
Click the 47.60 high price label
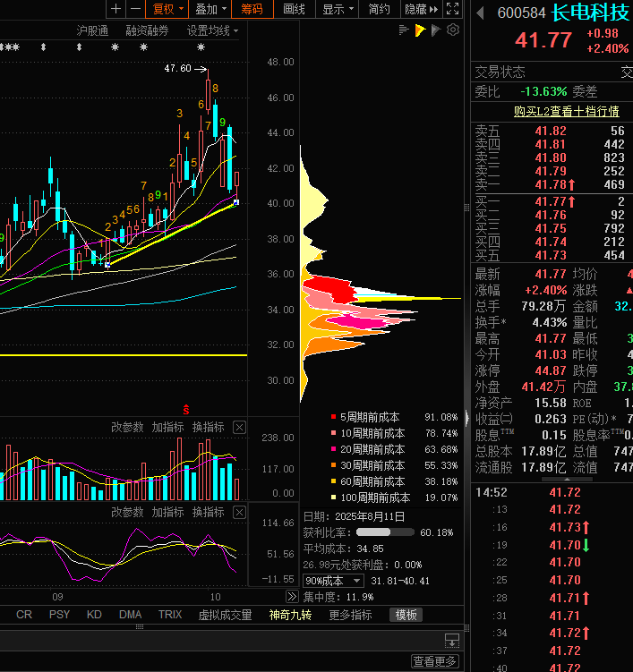(177, 68)
